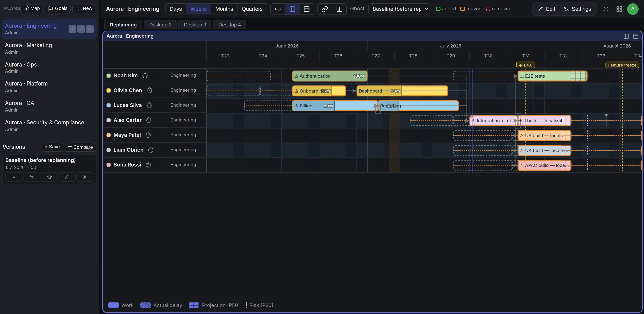The height and width of the screenshot is (314, 644).
Task: Restore the Baseline version with undo icon
Action: click(x=32, y=177)
